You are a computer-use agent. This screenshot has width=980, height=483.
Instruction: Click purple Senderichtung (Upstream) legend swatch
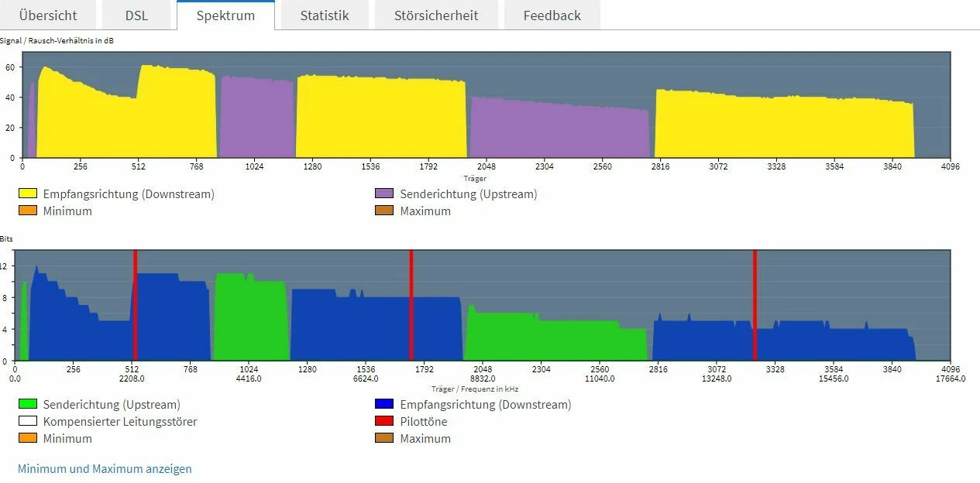[x=384, y=194]
